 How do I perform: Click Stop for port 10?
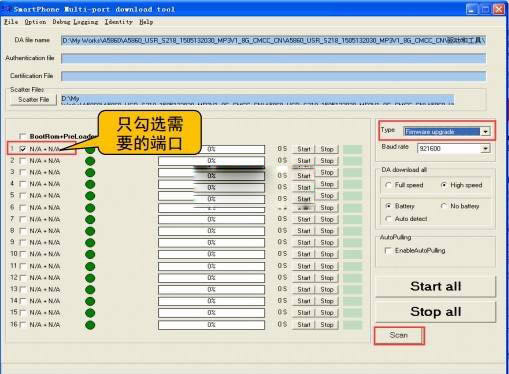click(x=327, y=254)
